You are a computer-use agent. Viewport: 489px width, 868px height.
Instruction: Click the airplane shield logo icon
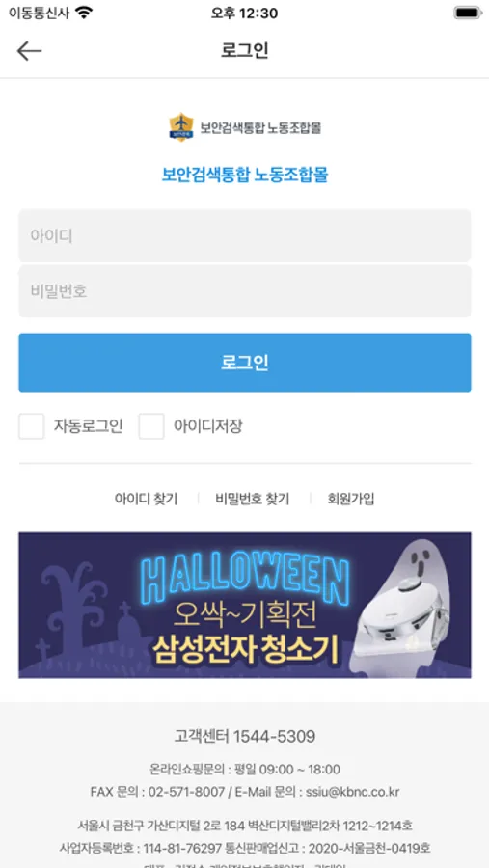(x=181, y=127)
